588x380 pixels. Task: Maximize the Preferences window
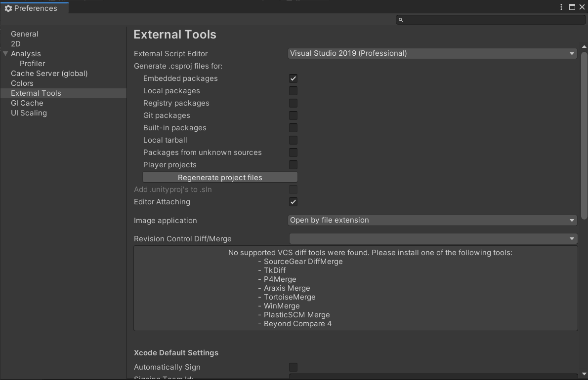pos(572,7)
